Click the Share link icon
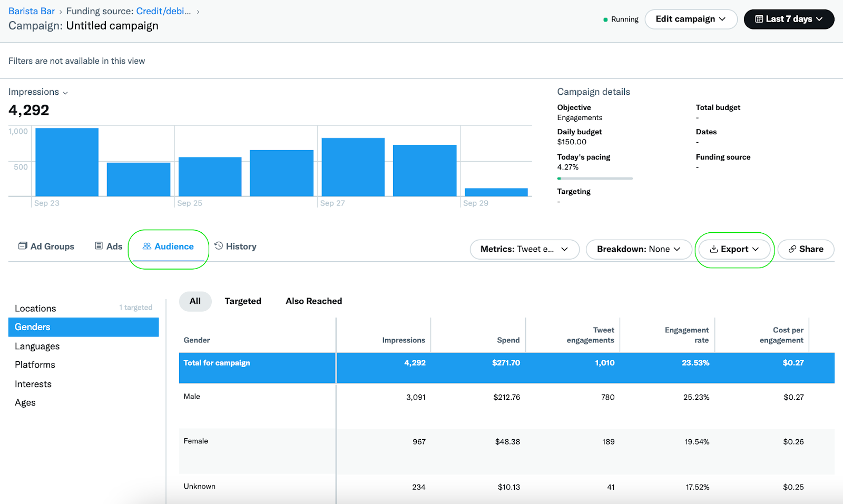The width and height of the screenshot is (843, 504). pos(792,249)
